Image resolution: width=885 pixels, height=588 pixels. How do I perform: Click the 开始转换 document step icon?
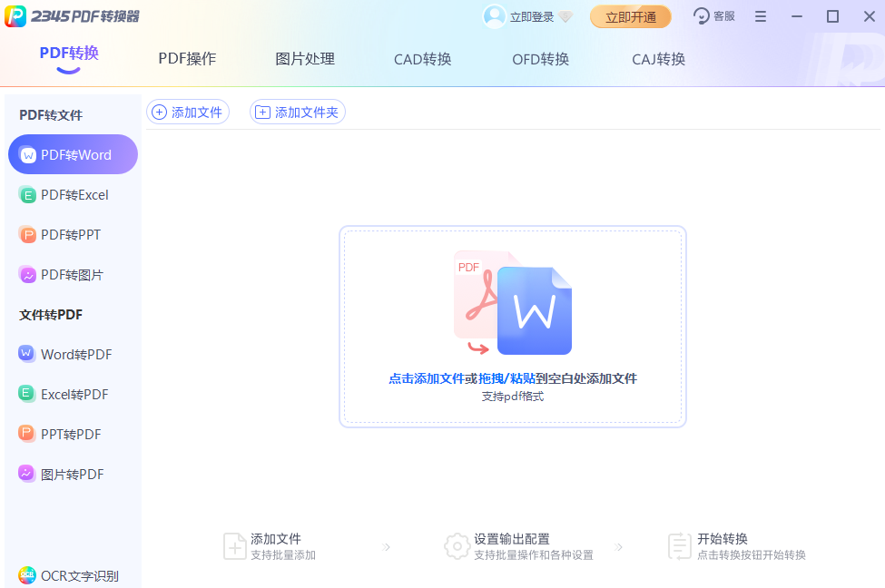point(679,546)
